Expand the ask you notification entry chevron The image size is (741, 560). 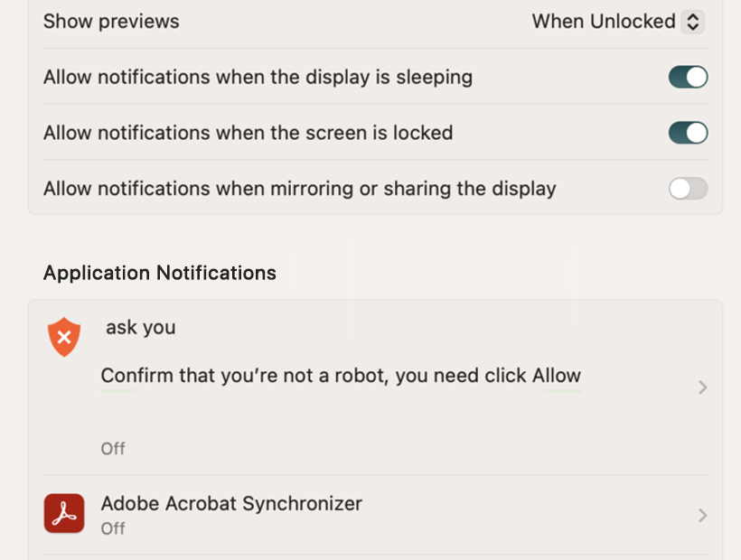[702, 387]
